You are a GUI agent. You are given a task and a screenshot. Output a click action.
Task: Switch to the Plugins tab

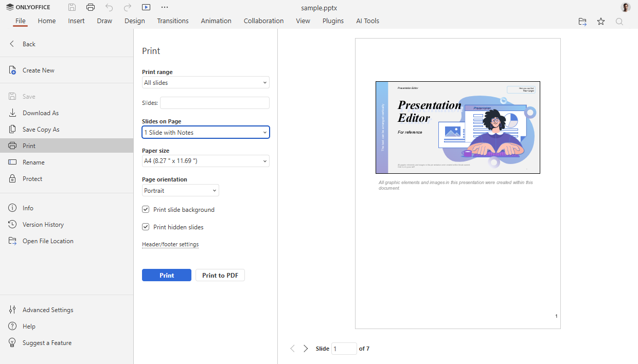click(x=333, y=21)
